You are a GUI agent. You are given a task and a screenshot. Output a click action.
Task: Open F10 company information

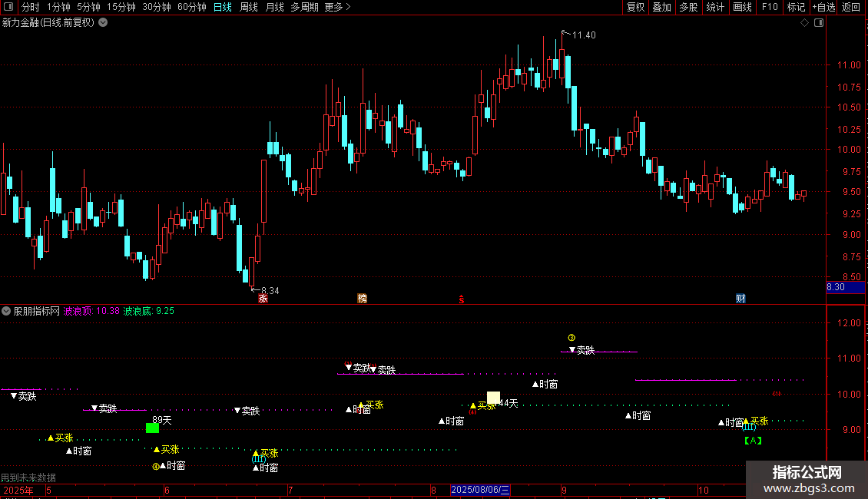click(770, 7)
